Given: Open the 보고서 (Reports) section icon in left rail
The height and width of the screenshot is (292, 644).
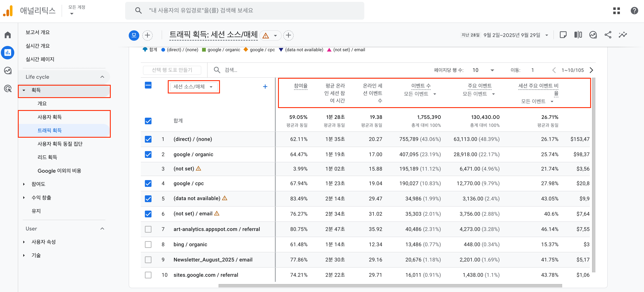Looking at the screenshot, I should pyautogui.click(x=7, y=52).
